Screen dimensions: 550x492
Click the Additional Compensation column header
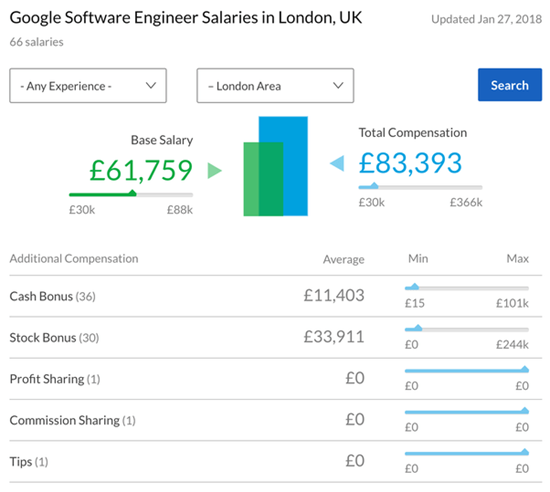(74, 258)
